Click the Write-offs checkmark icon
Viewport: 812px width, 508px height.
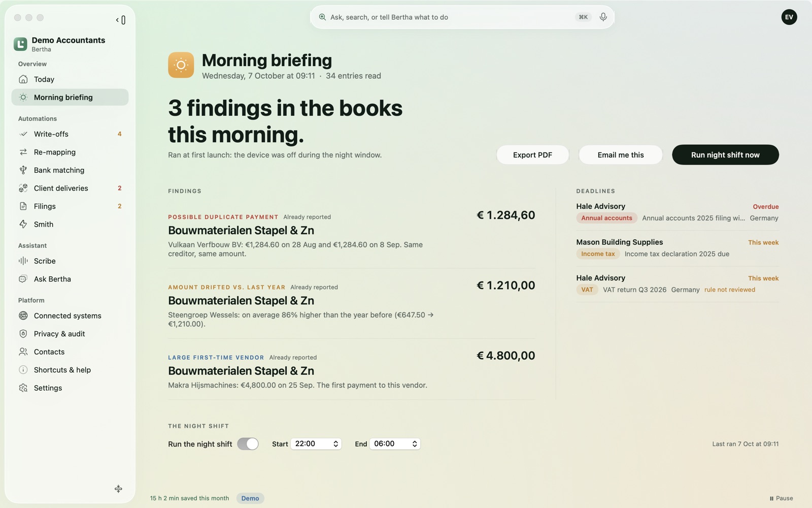23,134
